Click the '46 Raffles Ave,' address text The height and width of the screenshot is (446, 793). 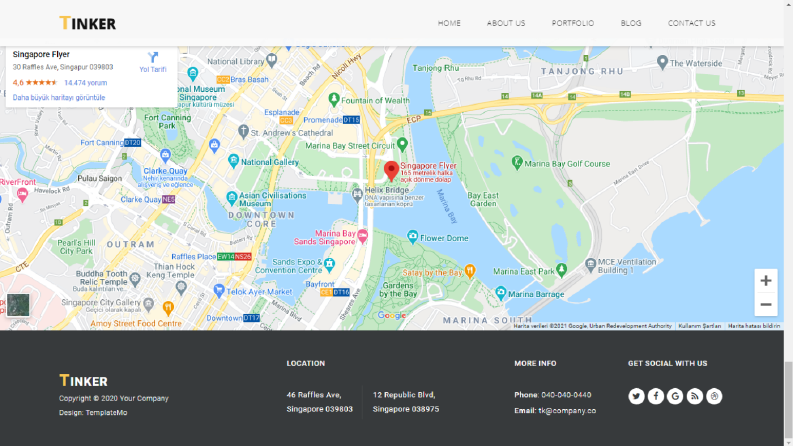pyautogui.click(x=314, y=395)
